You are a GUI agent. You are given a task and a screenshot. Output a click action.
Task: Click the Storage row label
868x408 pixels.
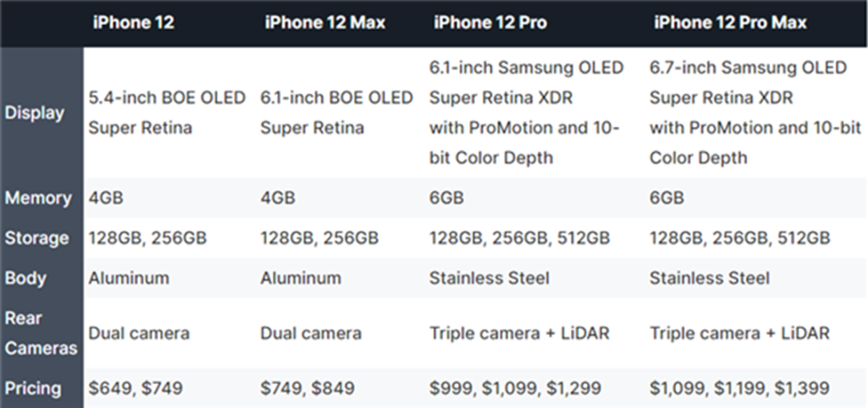(36, 238)
